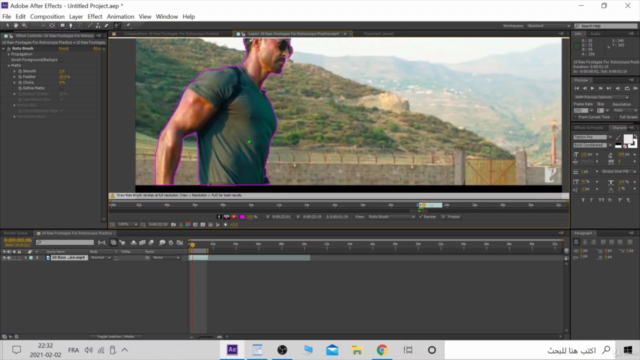The width and height of the screenshot is (640, 360).
Task: Expand the Choke property
Action: (x=15, y=82)
